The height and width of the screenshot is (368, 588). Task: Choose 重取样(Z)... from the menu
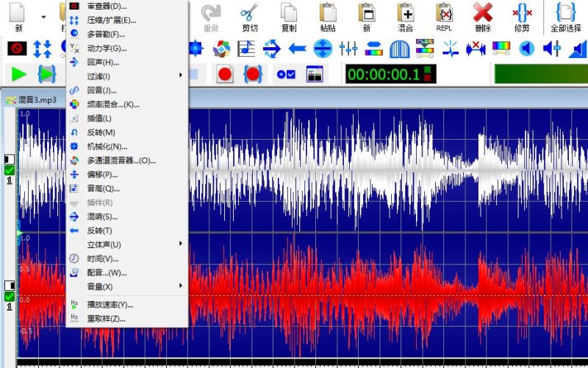(126, 319)
